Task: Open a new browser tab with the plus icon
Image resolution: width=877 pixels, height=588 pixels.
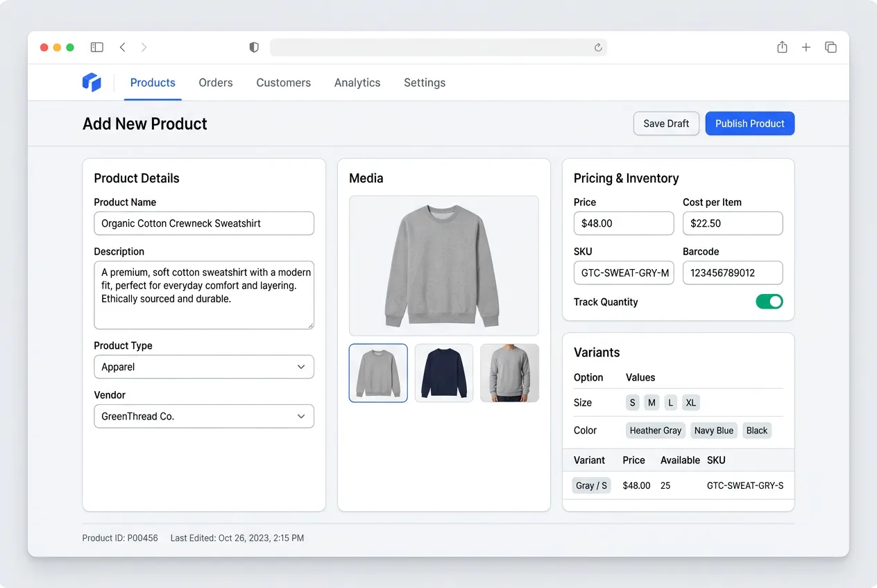Action: pyautogui.click(x=806, y=47)
